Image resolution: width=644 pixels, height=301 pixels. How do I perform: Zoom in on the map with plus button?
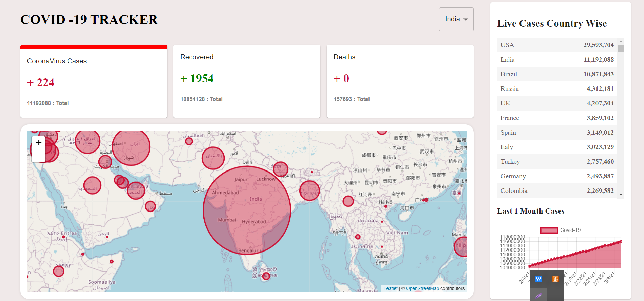click(x=39, y=143)
